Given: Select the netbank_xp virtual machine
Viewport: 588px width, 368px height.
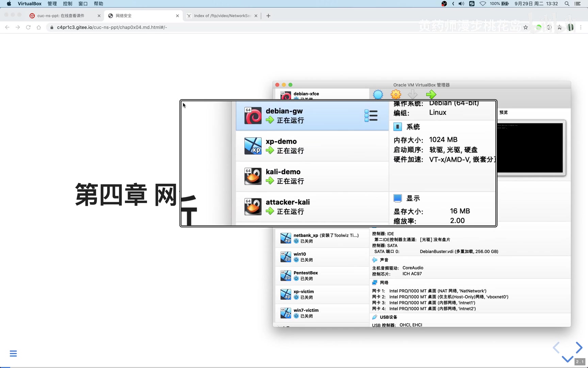Looking at the screenshot, I should [322, 238].
